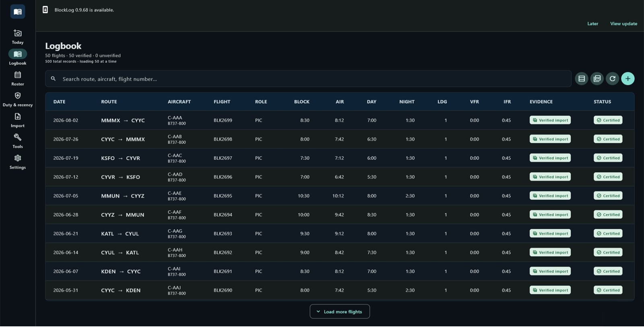Click aircraft C-AAE B737-800
644x336 pixels.
(x=177, y=196)
